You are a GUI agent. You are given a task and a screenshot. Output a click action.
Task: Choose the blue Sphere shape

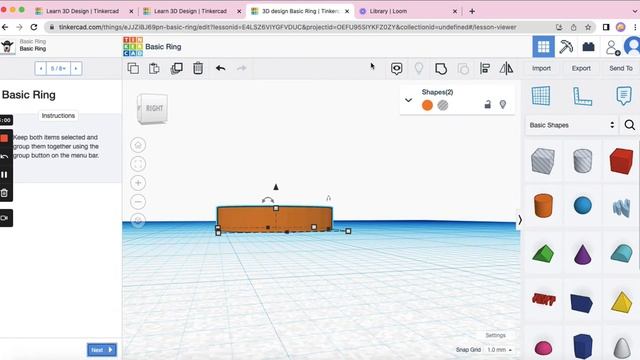coord(582,205)
